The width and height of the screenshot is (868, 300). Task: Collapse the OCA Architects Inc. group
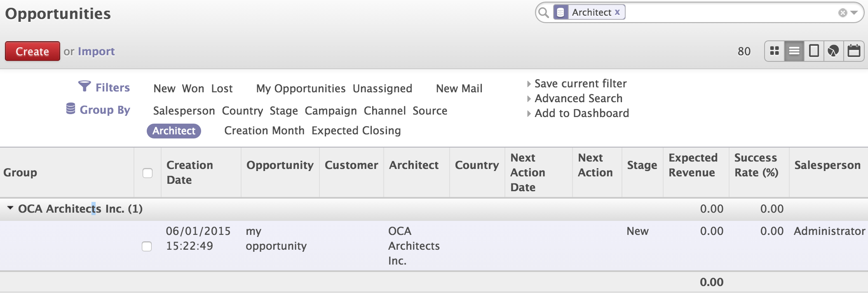(10, 208)
